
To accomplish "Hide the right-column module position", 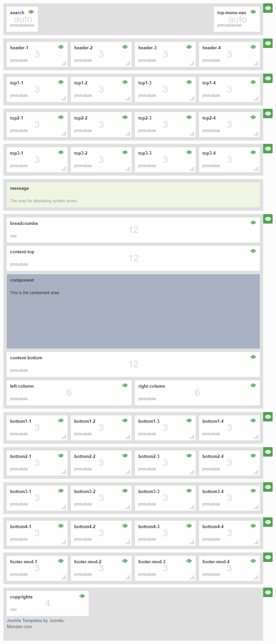I will click(253, 386).
